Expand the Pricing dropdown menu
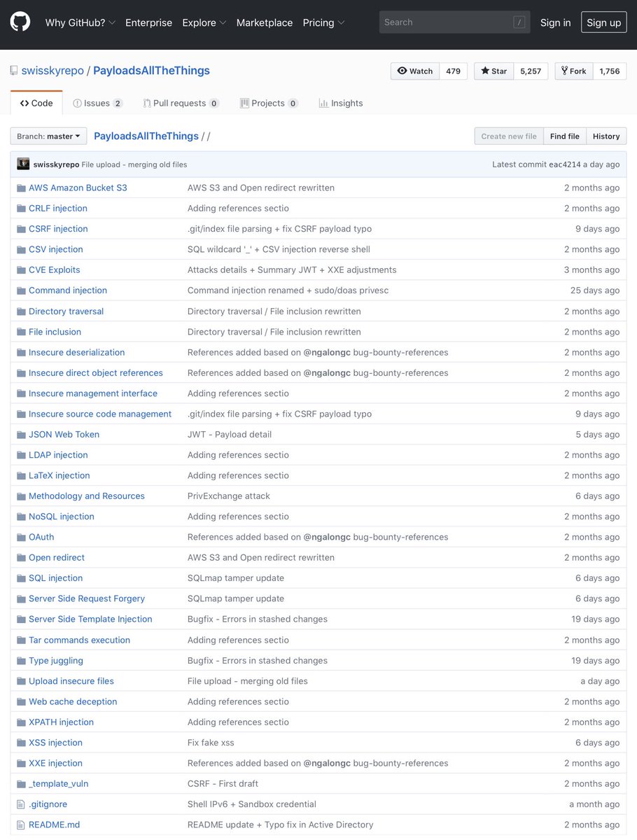Image resolution: width=637 pixels, height=840 pixels. click(x=323, y=22)
